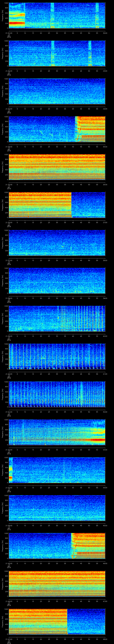The image size is (114, 644).
Task: Click the noise onset edge in the 21:45:00 spectrogram
Action: click(71, 546)
